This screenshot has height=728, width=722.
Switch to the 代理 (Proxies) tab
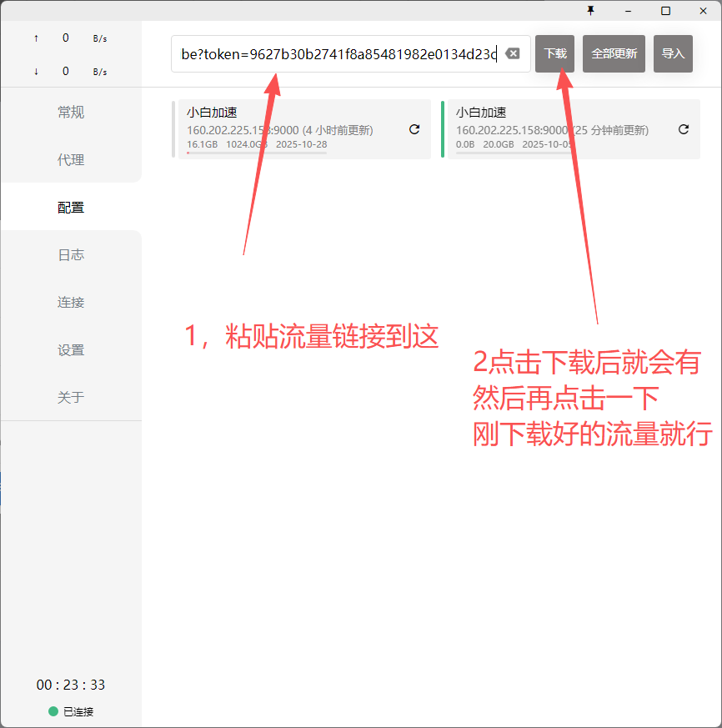[71, 160]
